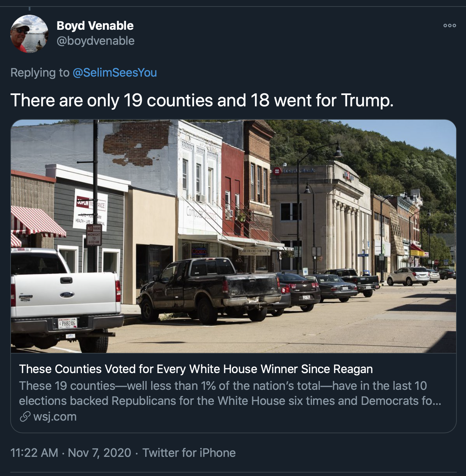Screen dimensions: 466x476
Task: Visit the @SelimSeesYou mention link
Action: [x=115, y=72]
